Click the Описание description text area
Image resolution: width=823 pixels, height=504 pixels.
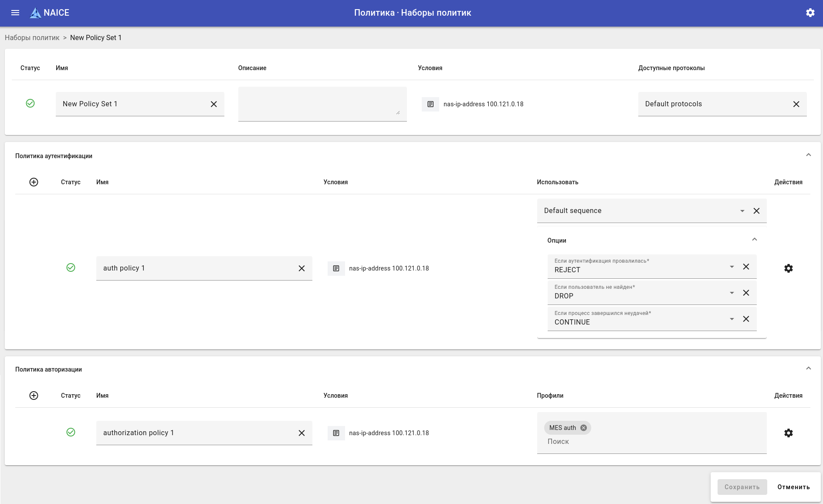(x=322, y=104)
